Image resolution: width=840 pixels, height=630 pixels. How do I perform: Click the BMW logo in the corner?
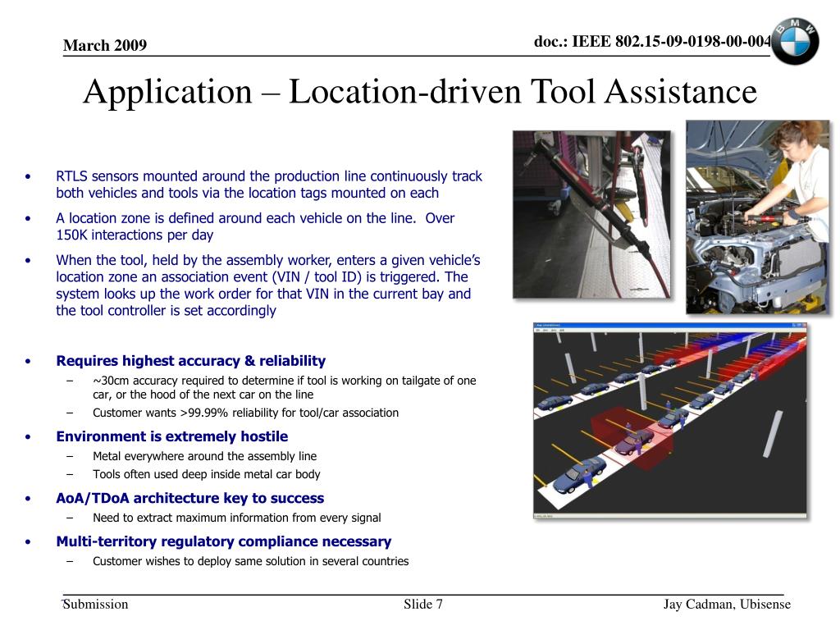795,41
